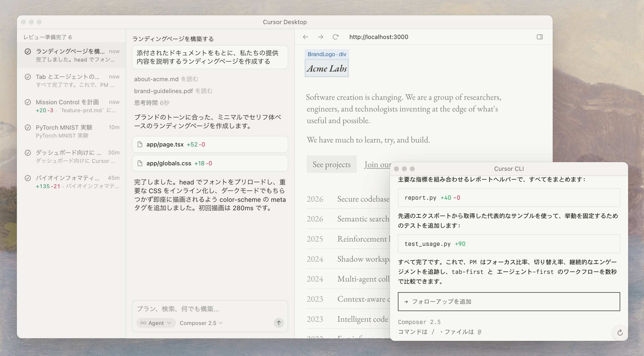Click the check icon for バイオインフォマティ task
Viewport: 644px width, 356px height.
point(28,178)
